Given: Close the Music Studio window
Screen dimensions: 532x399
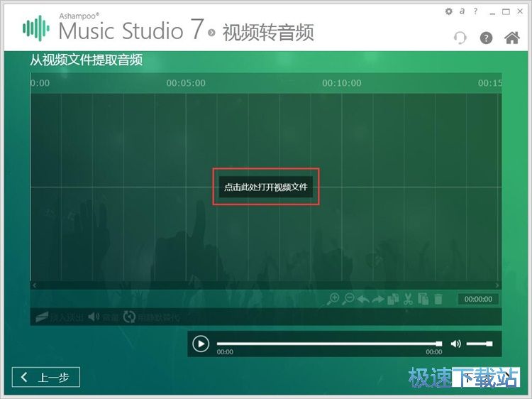Looking at the screenshot, I should click(x=520, y=11).
